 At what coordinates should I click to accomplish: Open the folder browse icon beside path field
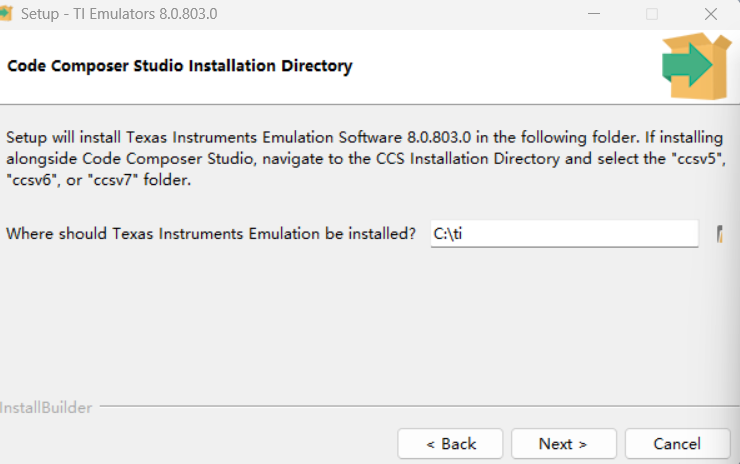pos(720,234)
